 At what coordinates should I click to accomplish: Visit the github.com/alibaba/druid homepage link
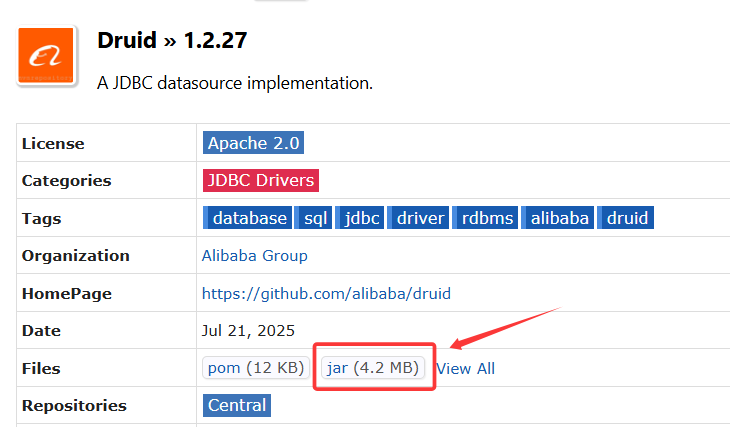pos(326,293)
